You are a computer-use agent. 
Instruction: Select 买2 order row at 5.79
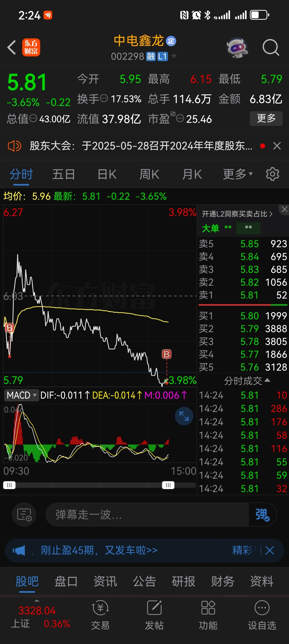click(x=243, y=328)
